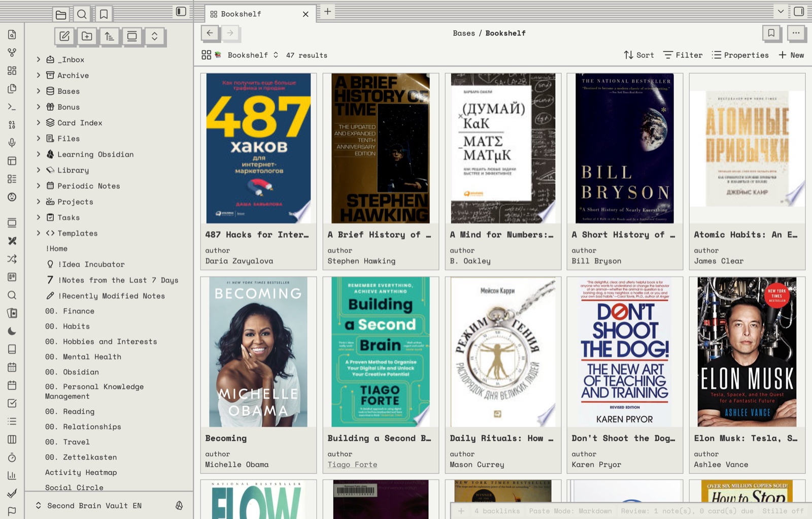Expand the Periodic Notes folder
The height and width of the screenshot is (519, 812).
(39, 185)
